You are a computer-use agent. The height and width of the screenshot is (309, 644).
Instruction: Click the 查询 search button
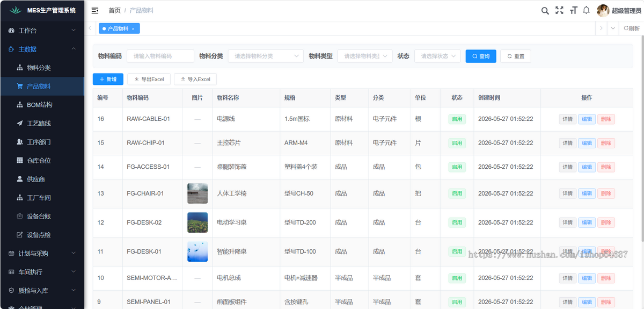pos(481,56)
